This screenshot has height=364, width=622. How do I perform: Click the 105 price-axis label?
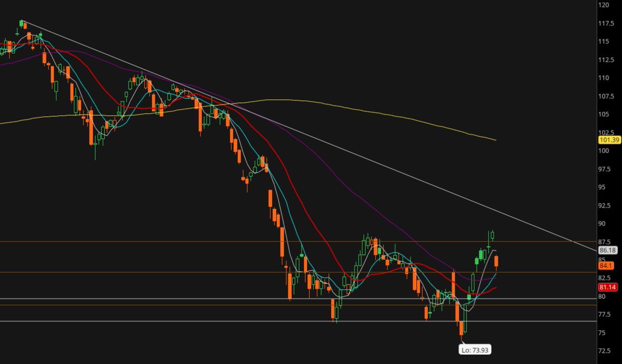coord(604,114)
